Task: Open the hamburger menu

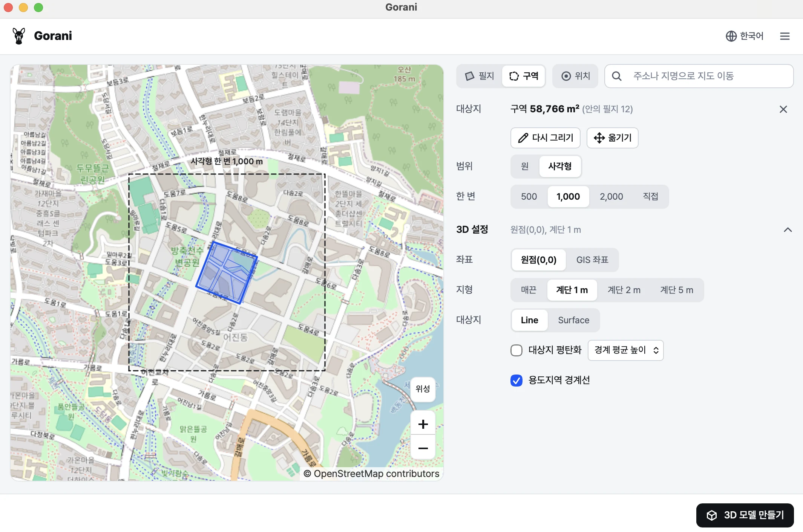Action: pyautogui.click(x=785, y=36)
